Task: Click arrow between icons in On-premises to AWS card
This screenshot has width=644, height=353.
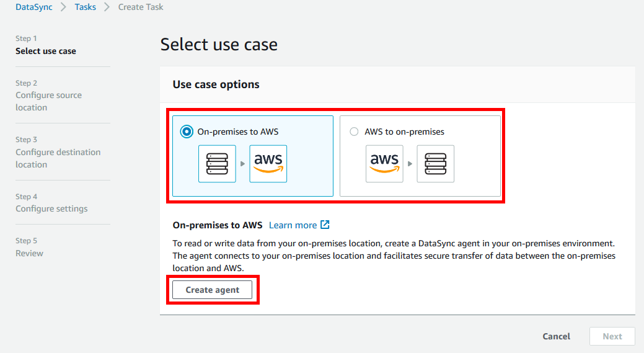Action: pos(242,164)
